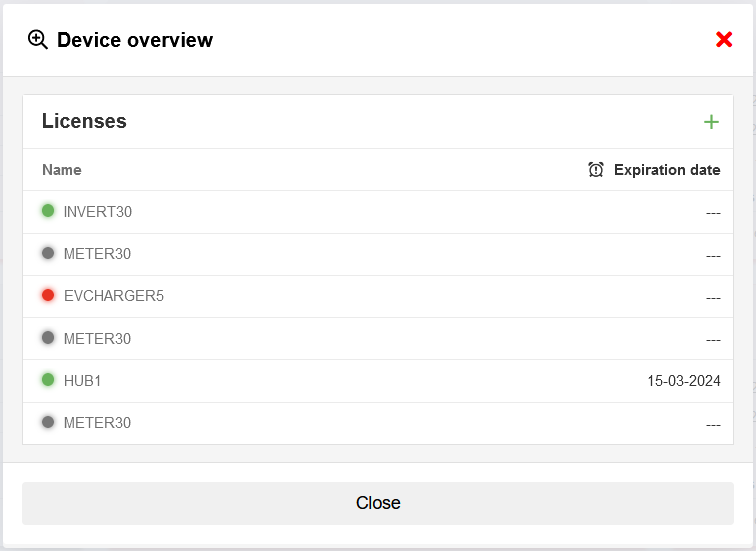Click the green status dot of INVERT30

48,211
